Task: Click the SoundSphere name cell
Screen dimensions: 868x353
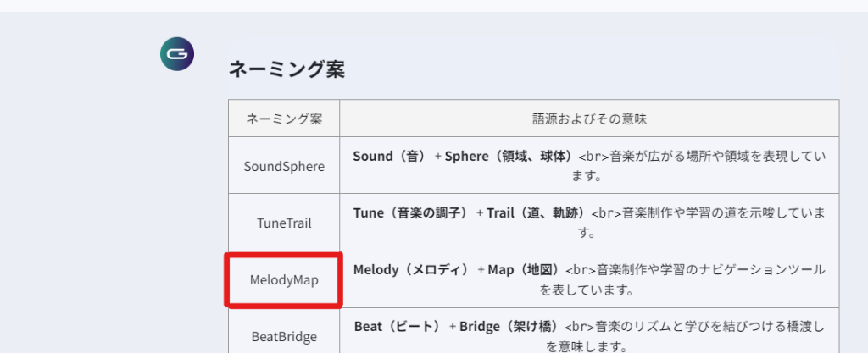Action: pos(284,166)
